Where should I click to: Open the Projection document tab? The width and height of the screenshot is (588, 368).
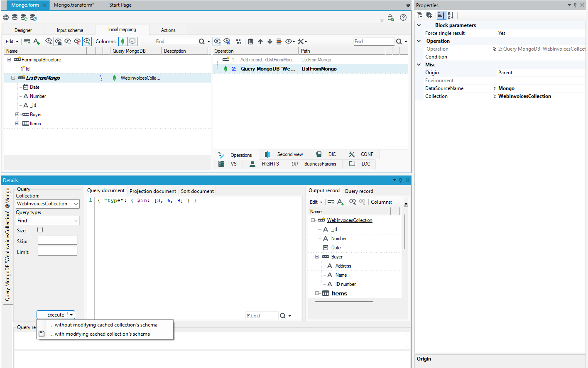153,191
